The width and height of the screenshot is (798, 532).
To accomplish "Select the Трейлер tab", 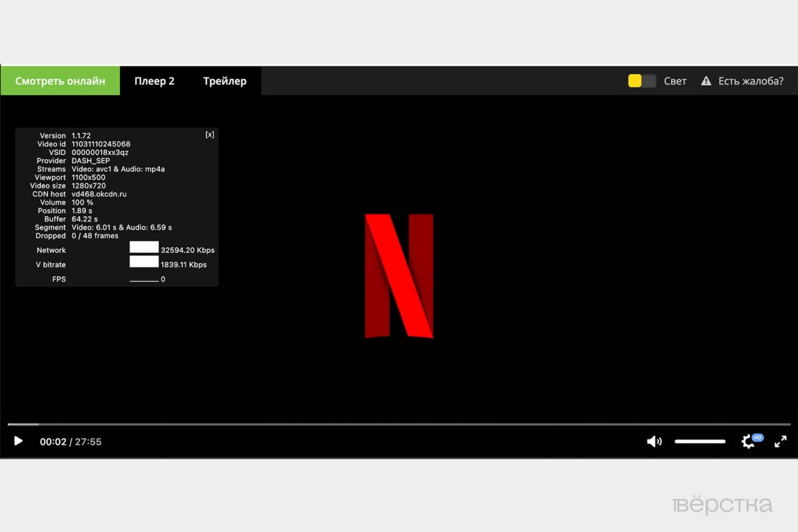I will click(224, 81).
